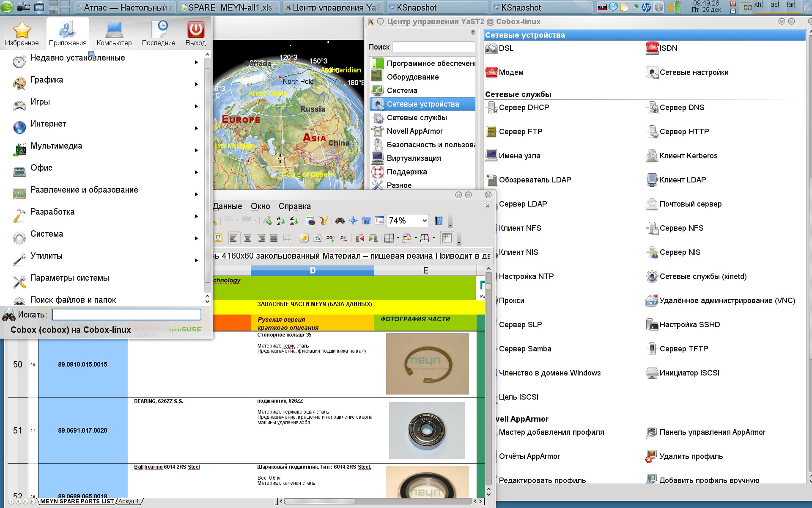The width and height of the screenshot is (812, 508).
Task: Sort descending in the spreadsheet toolbar
Action: (294, 221)
